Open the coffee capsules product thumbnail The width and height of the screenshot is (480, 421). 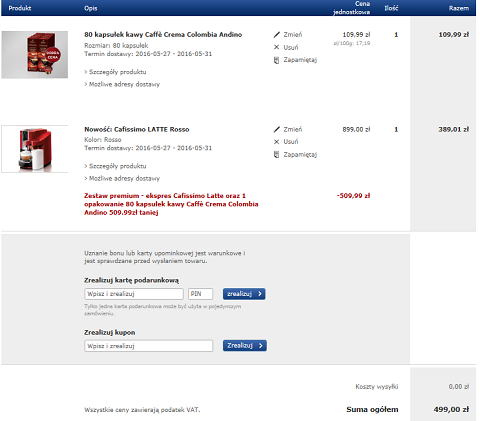(x=35, y=55)
